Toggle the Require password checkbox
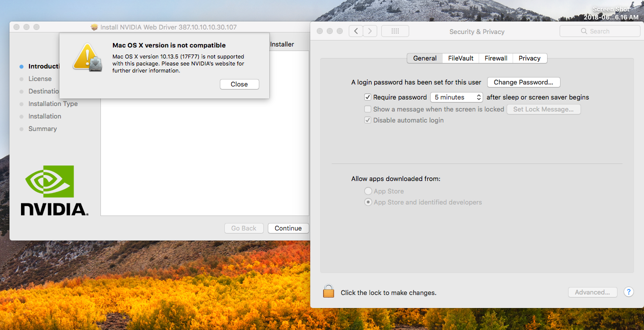This screenshot has height=330, width=644. pyautogui.click(x=368, y=97)
